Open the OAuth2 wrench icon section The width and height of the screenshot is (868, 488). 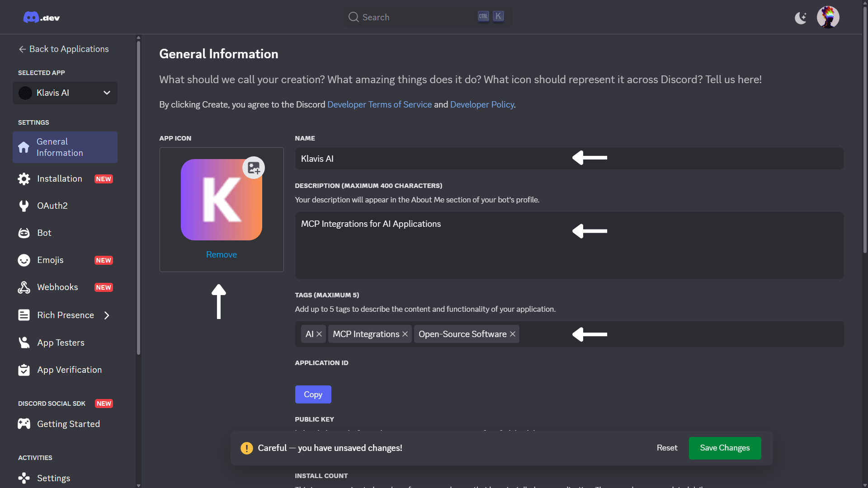point(24,206)
